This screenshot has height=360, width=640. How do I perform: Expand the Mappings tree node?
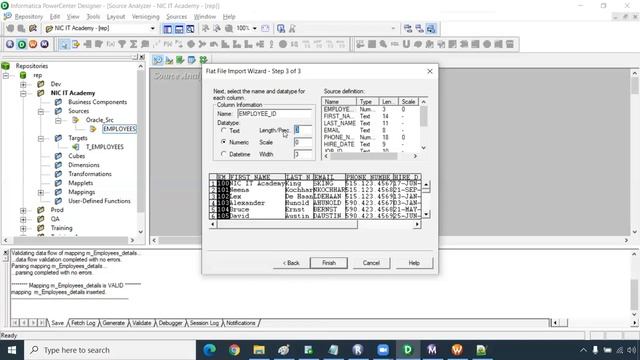(x=41, y=192)
